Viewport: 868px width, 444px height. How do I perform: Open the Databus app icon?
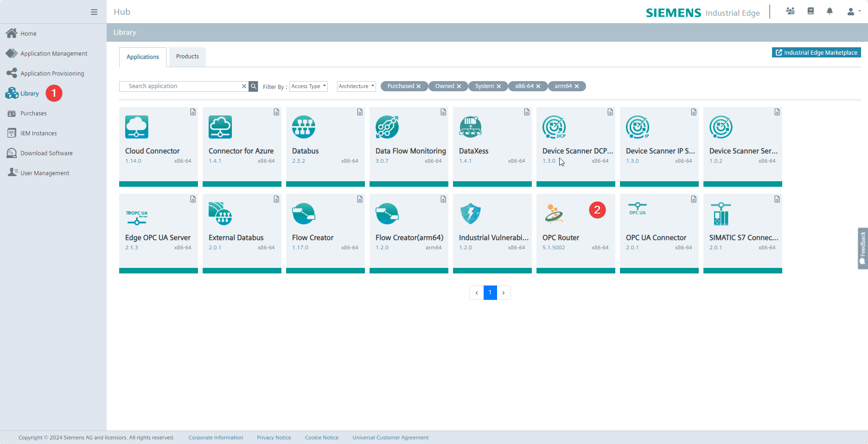[304, 127]
